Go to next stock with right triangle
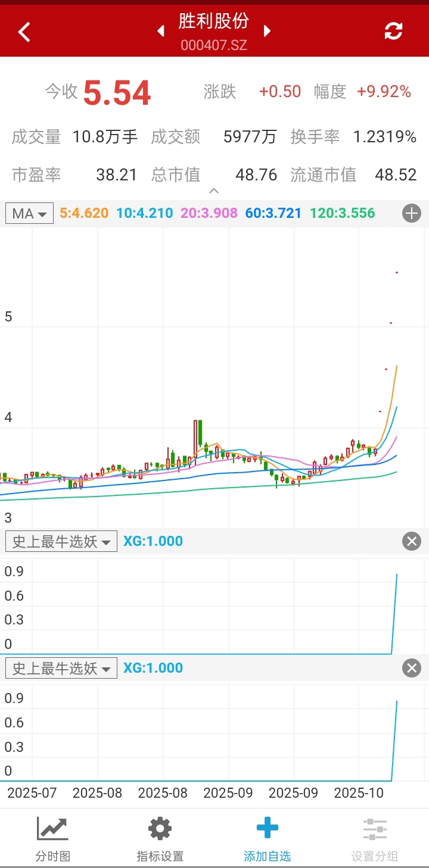 [x=268, y=31]
